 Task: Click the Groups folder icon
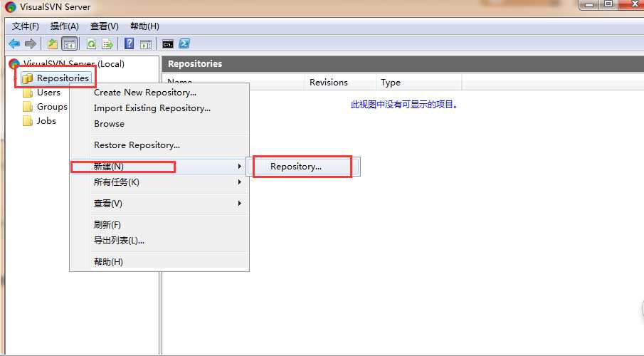tap(28, 107)
